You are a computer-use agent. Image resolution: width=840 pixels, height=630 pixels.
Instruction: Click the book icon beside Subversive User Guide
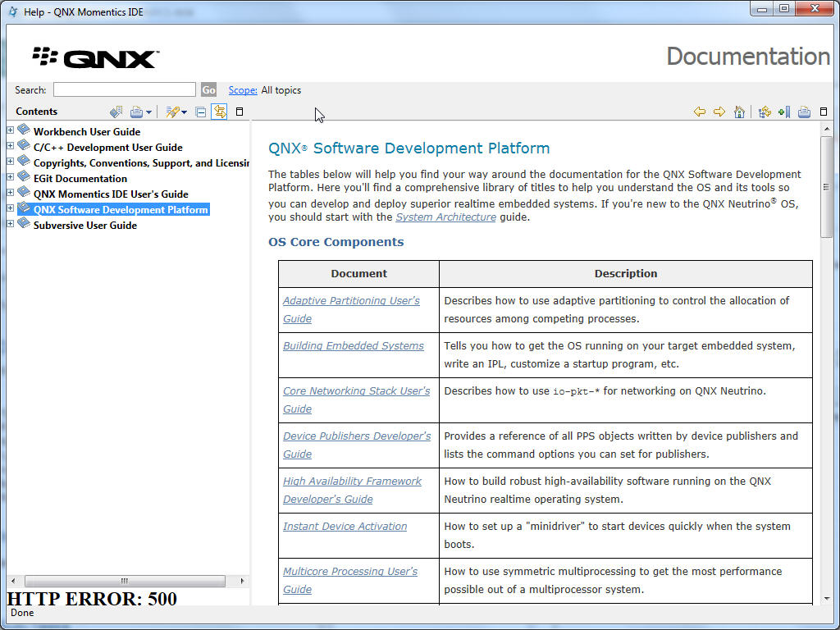[24, 222]
